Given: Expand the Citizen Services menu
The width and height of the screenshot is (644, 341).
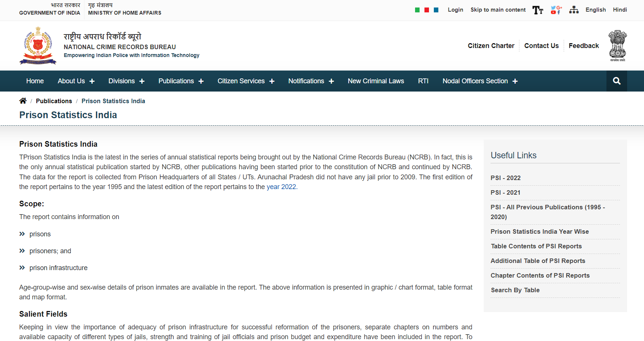Looking at the screenshot, I should pos(245,81).
